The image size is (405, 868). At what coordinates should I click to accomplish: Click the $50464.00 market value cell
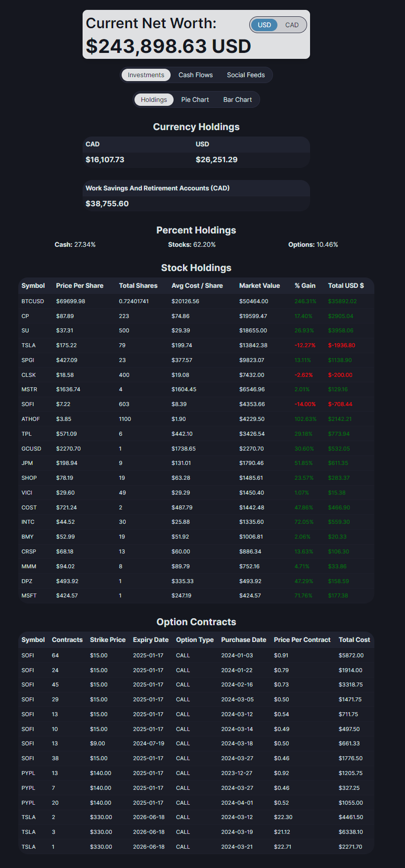coord(254,301)
